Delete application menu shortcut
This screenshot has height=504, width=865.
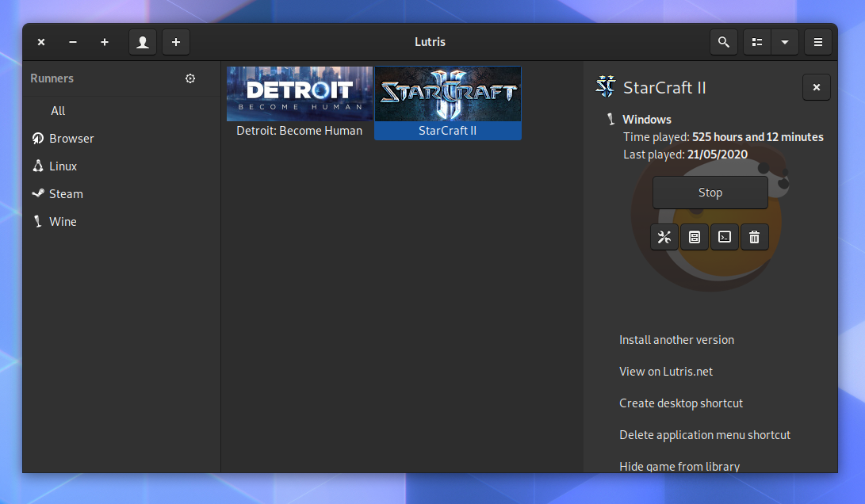coord(705,435)
